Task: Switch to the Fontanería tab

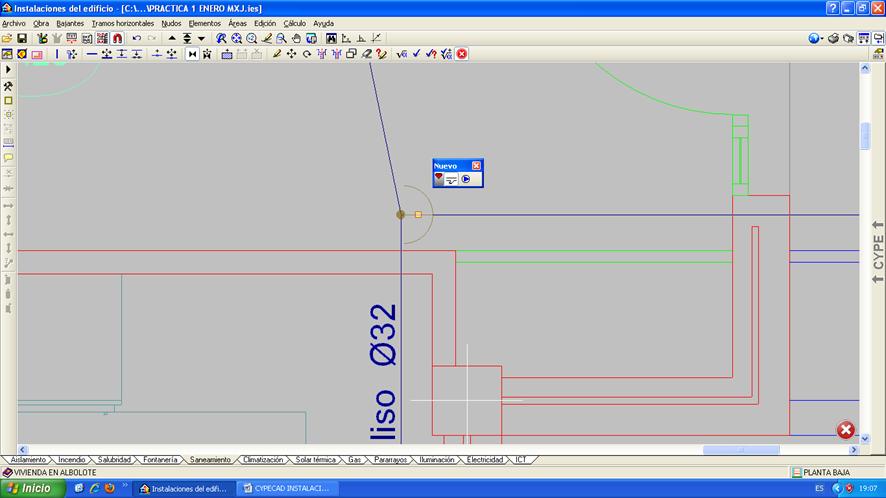Action: [x=160, y=460]
